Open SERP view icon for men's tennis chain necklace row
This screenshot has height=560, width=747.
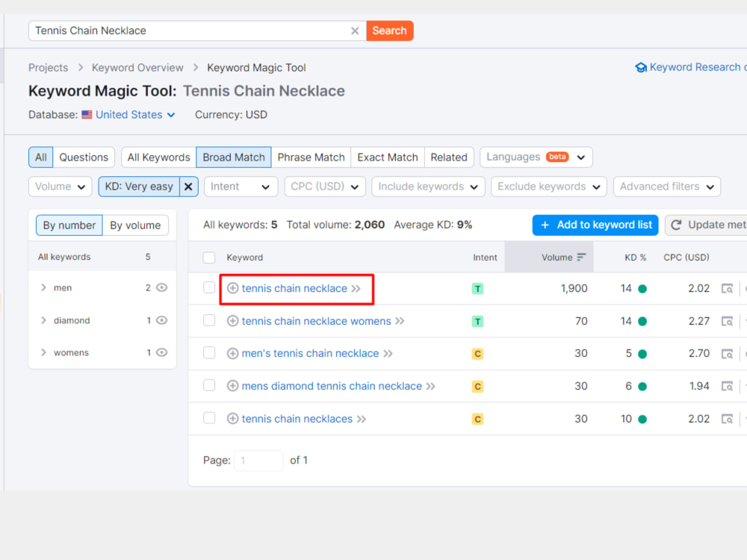(x=727, y=354)
